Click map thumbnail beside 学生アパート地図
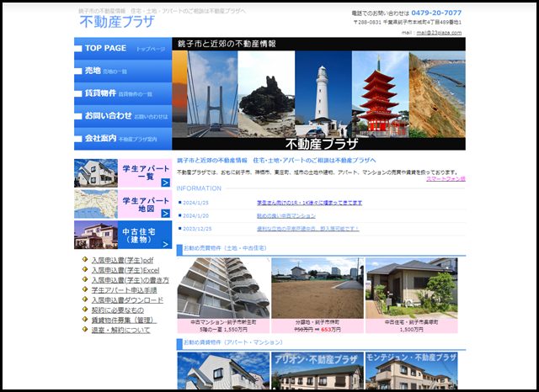 coord(96,204)
